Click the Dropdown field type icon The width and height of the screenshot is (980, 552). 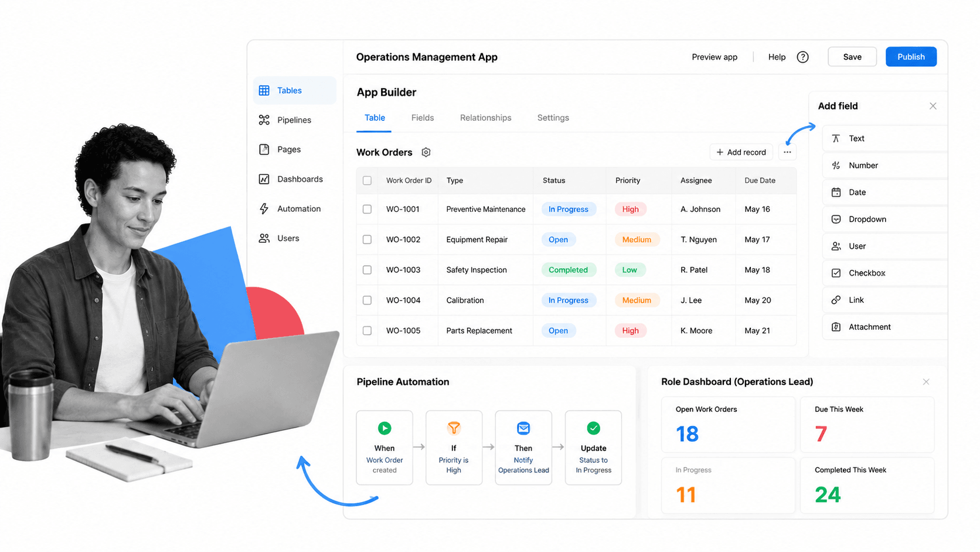836,219
